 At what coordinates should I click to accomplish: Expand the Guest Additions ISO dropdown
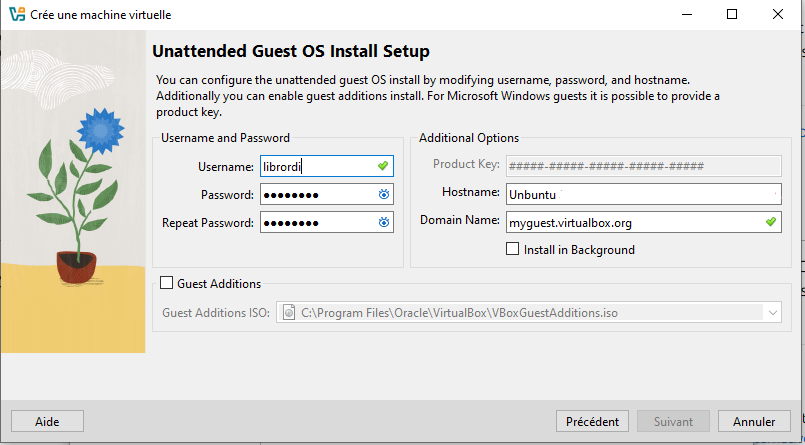click(x=773, y=313)
